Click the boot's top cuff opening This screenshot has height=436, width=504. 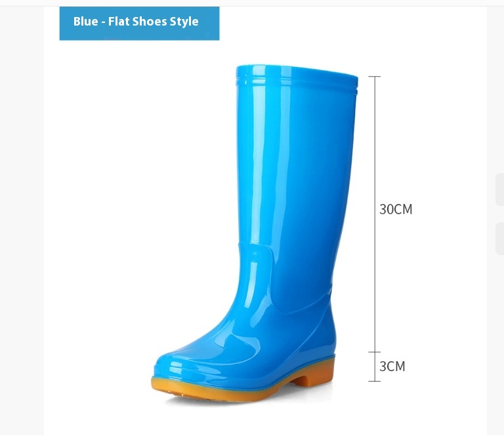tap(297, 77)
